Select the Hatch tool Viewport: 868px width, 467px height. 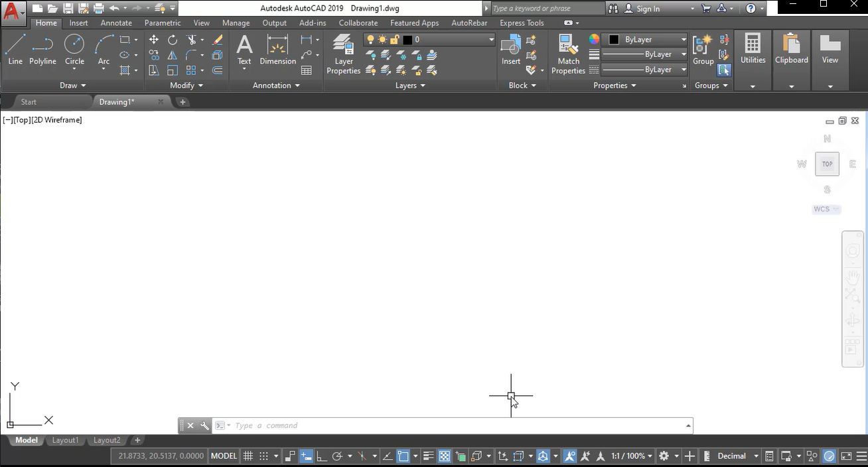click(x=125, y=70)
